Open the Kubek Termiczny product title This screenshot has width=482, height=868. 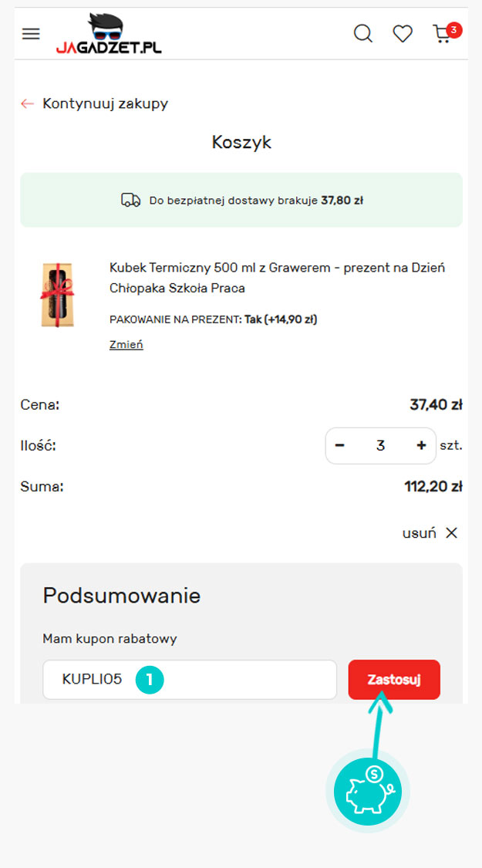[277, 278]
